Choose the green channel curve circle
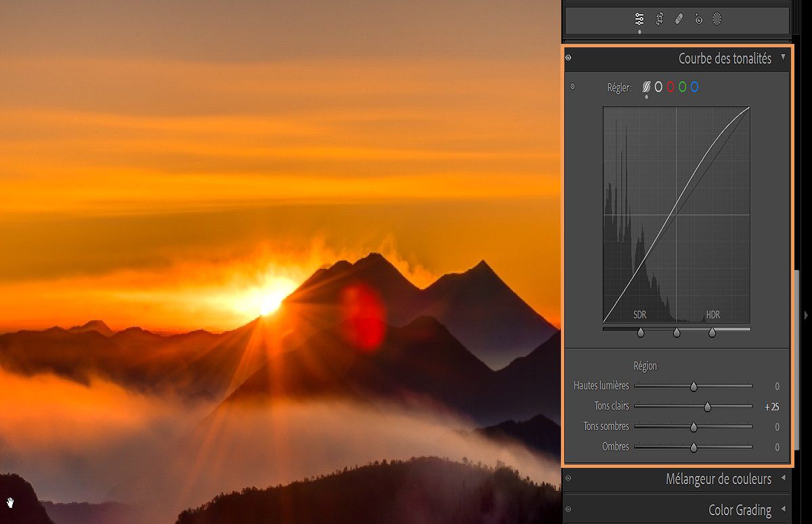This screenshot has width=812, height=524. pyautogui.click(x=683, y=87)
